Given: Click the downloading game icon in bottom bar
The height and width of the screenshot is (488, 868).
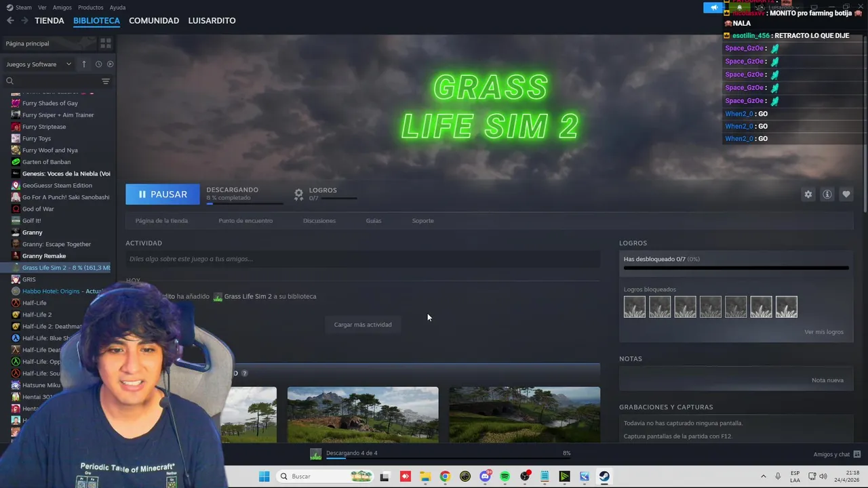Looking at the screenshot, I should (315, 454).
